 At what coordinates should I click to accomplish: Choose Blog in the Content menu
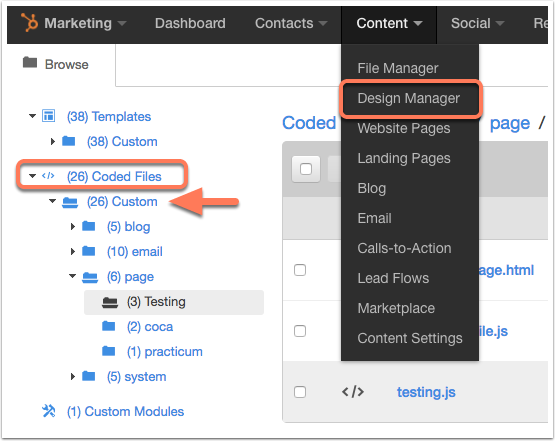point(372,188)
